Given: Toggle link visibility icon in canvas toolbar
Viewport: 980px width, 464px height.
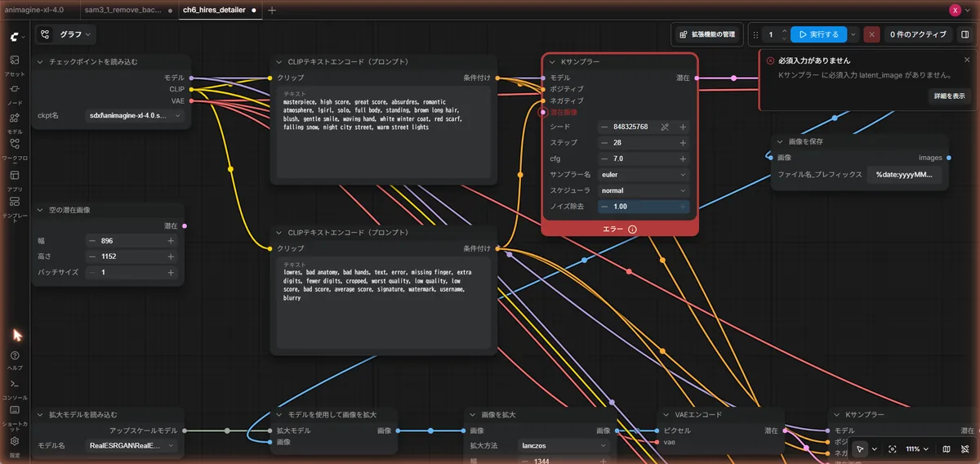Looking at the screenshot, I should [x=964, y=448].
